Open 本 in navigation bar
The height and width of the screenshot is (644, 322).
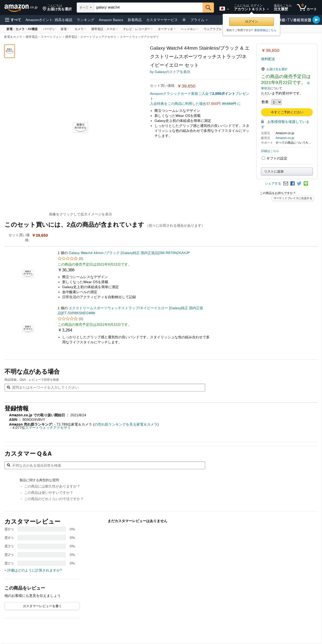click(x=184, y=20)
